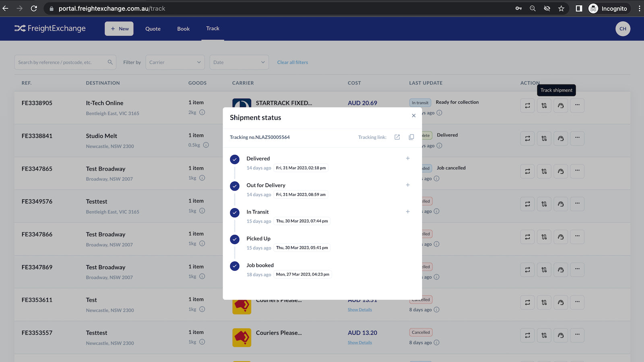Image resolution: width=644 pixels, height=362 pixels.
Task: Click the New shipment button
Action: coord(119,29)
